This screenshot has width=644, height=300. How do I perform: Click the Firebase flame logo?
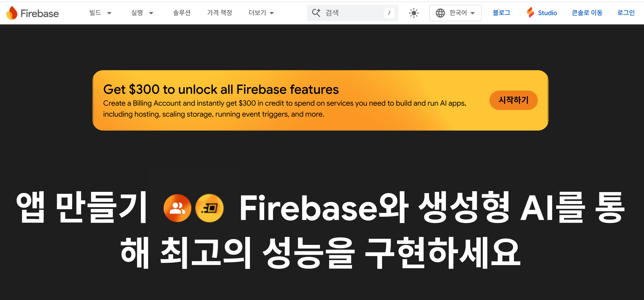[12, 13]
